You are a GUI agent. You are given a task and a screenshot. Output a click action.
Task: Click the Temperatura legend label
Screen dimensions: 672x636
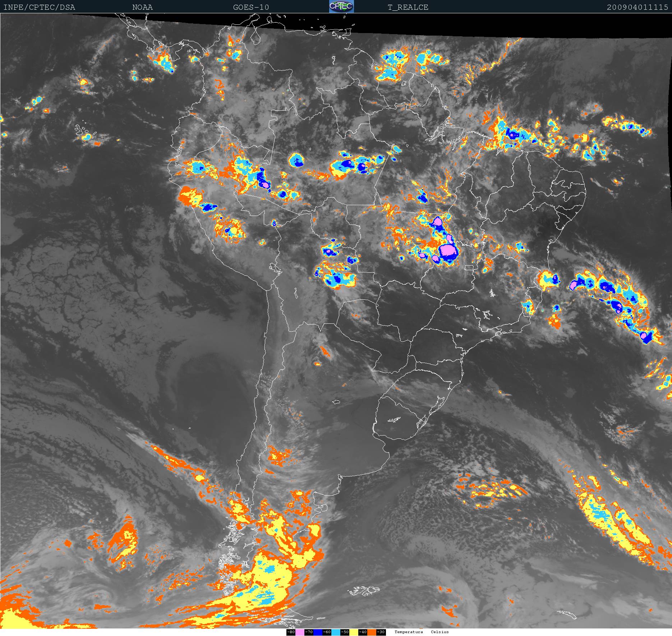[x=409, y=632]
